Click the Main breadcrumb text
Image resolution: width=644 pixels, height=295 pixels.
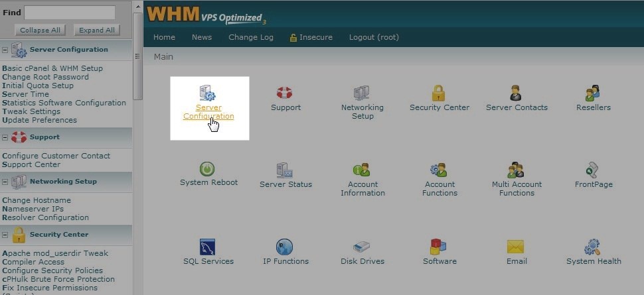tap(163, 57)
